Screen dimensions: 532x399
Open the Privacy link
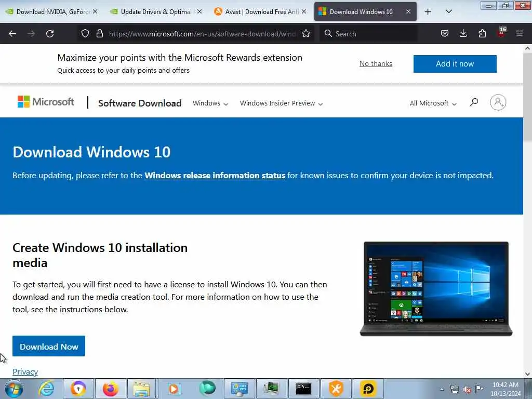(x=25, y=371)
